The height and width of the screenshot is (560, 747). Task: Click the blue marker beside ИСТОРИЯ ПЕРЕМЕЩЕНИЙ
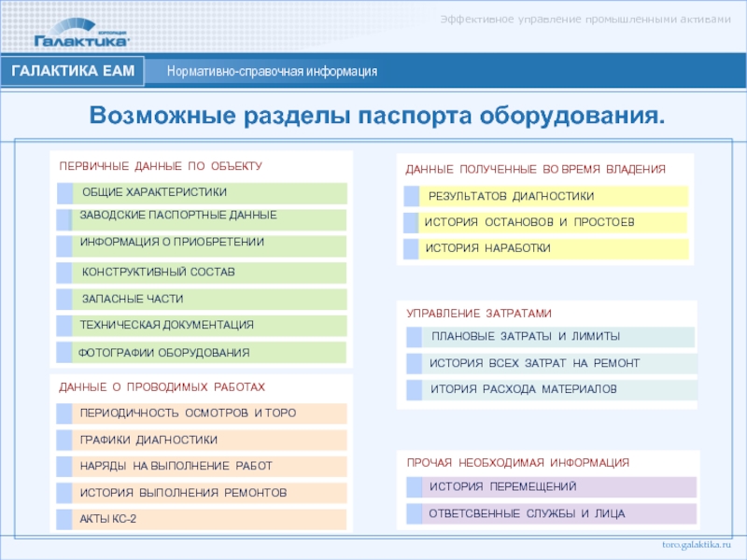(x=415, y=487)
